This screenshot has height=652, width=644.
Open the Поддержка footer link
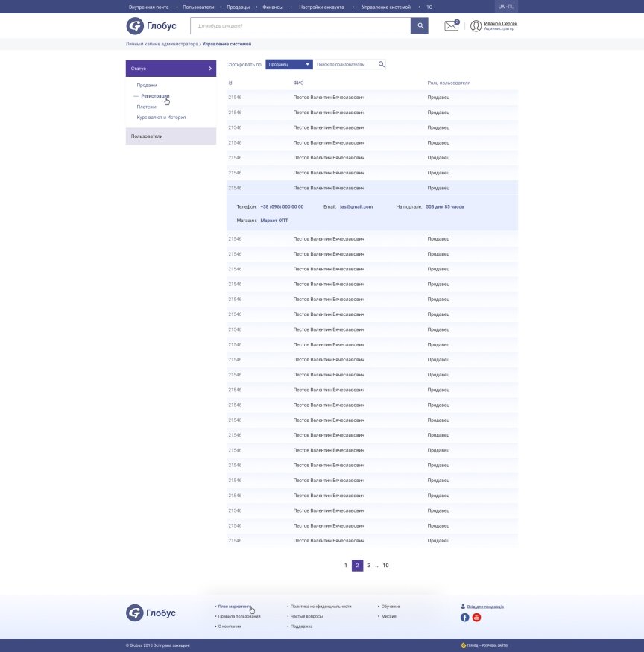pyautogui.click(x=301, y=626)
